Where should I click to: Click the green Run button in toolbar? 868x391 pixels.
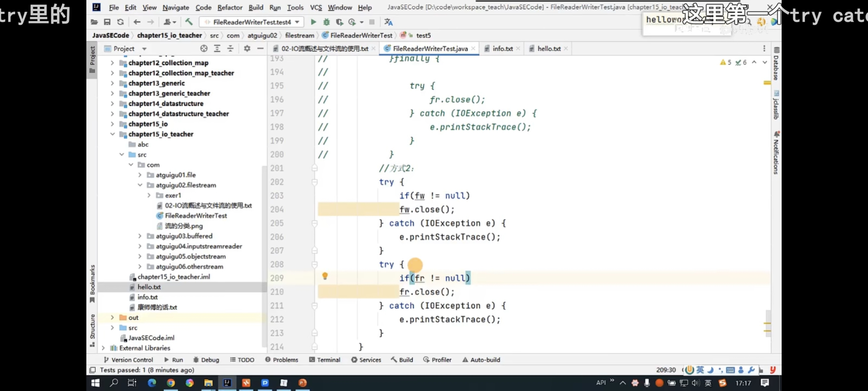[x=313, y=22]
